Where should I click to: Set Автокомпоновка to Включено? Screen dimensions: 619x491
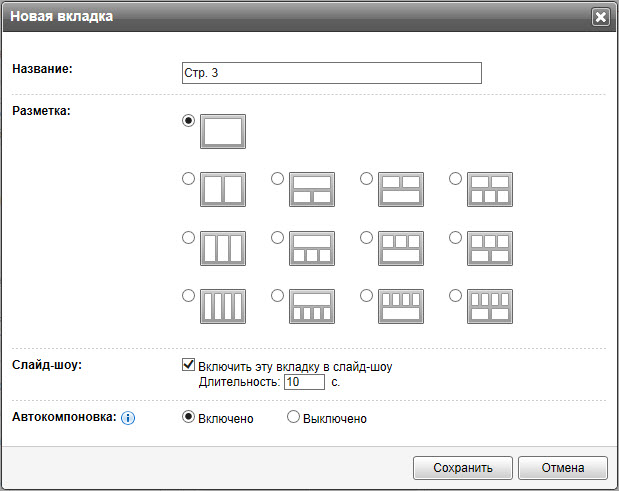click(x=188, y=418)
